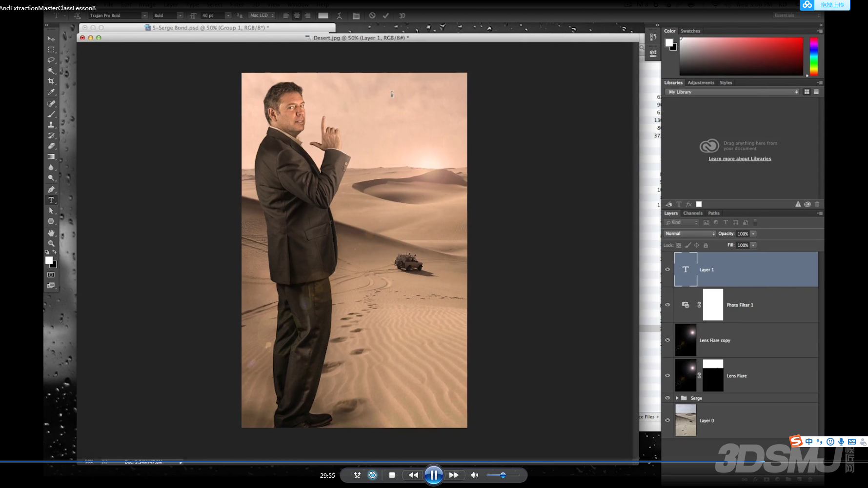Viewport: 868px width, 488px height.
Task: Switch to the Channels tab
Action: coord(693,213)
